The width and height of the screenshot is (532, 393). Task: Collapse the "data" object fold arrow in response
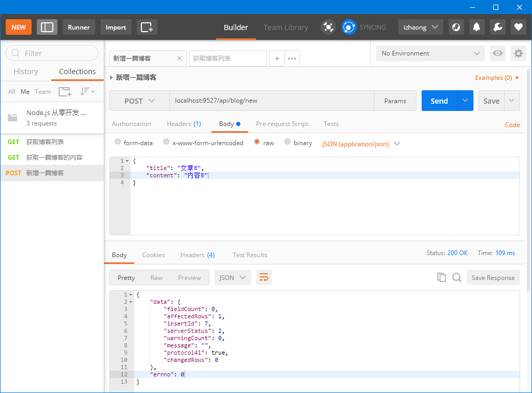point(131,302)
